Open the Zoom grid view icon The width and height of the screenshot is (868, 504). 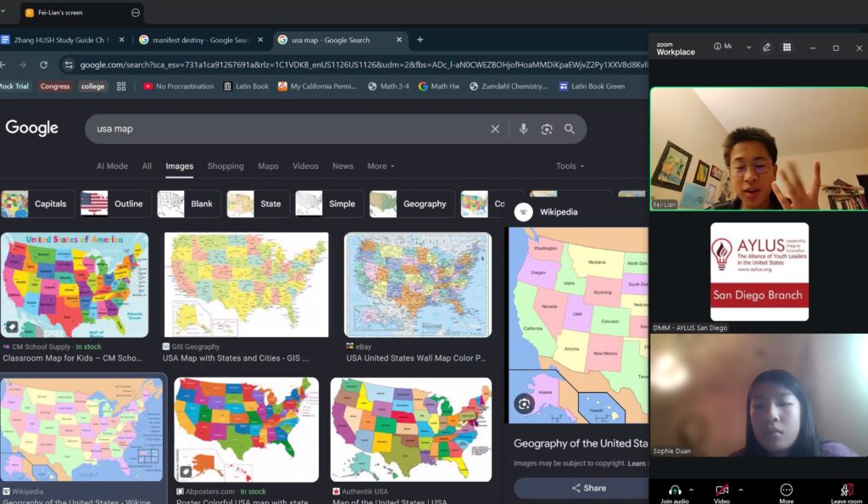click(787, 48)
